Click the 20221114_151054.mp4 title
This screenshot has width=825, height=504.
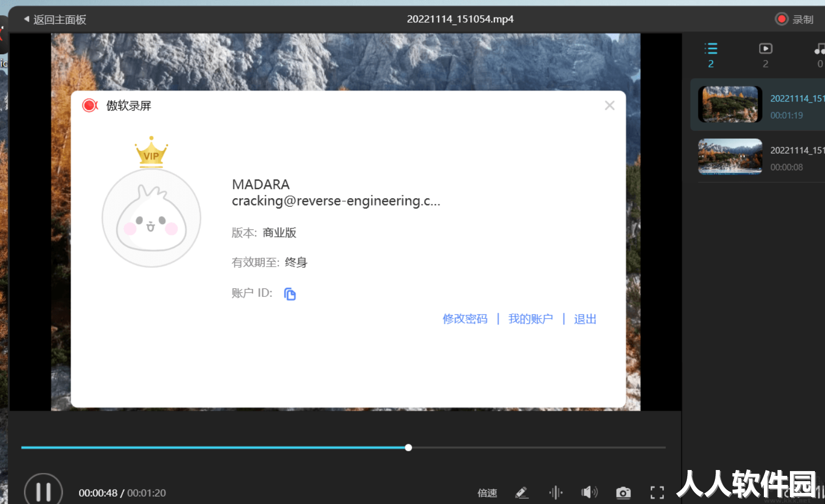click(460, 19)
